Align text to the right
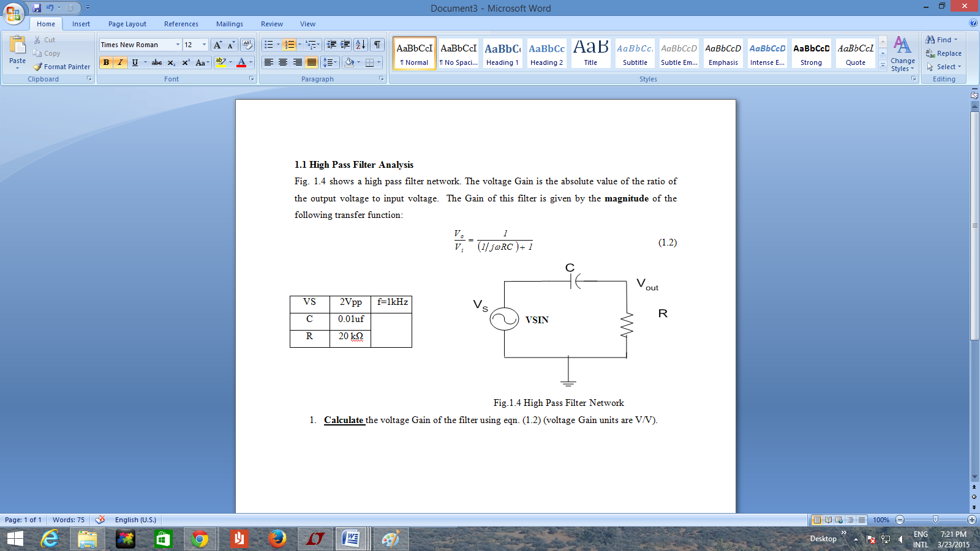 pos(297,62)
